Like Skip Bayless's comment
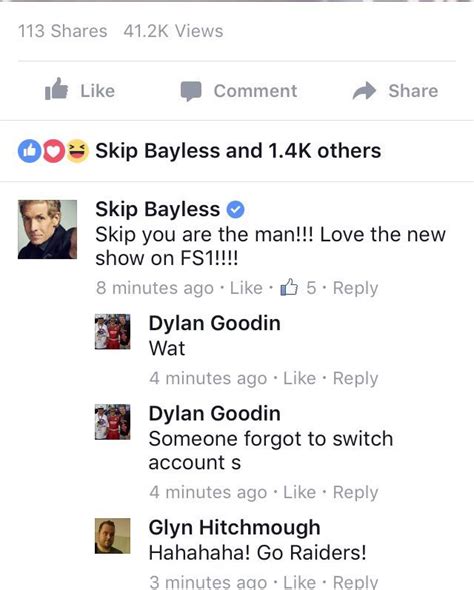Image resolution: width=474 pixels, height=590 pixels. coord(246,288)
